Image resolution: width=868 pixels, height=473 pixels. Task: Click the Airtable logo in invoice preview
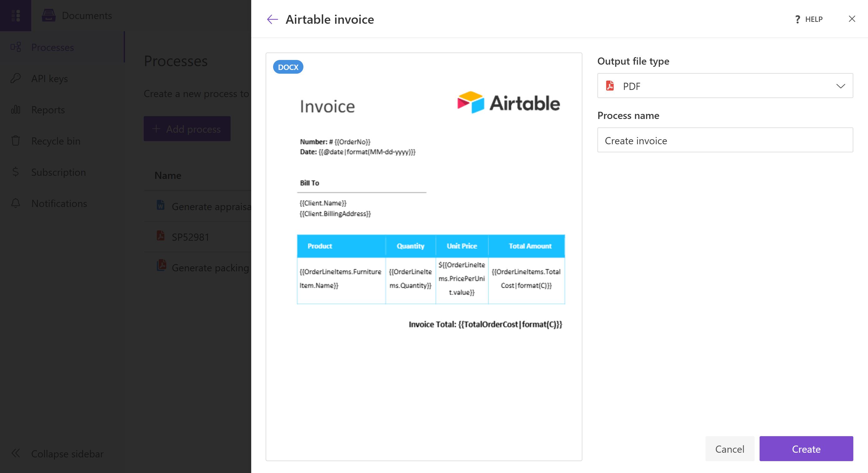508,102
